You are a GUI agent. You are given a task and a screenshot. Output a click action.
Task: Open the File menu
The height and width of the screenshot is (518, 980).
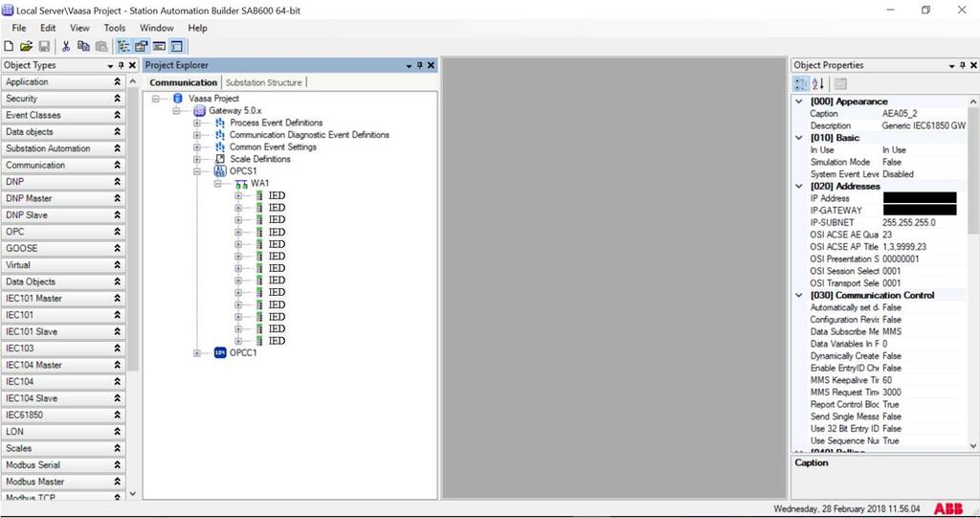(19, 28)
